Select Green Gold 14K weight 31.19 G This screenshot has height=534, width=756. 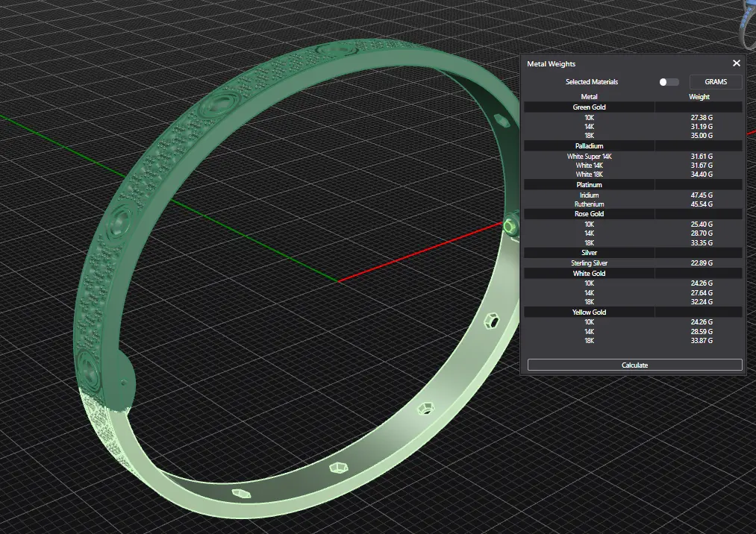pyautogui.click(x=702, y=127)
